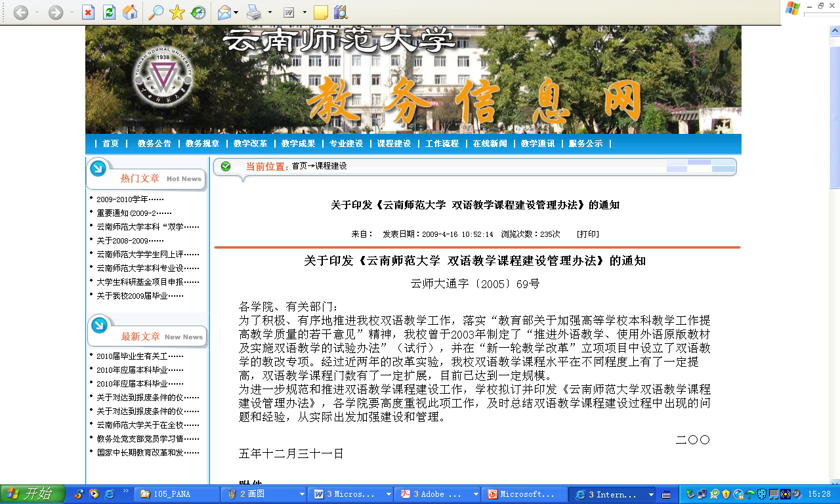This screenshot has height=504, width=840.
Task: Click the Research books icon in toolbar
Action: point(340,12)
